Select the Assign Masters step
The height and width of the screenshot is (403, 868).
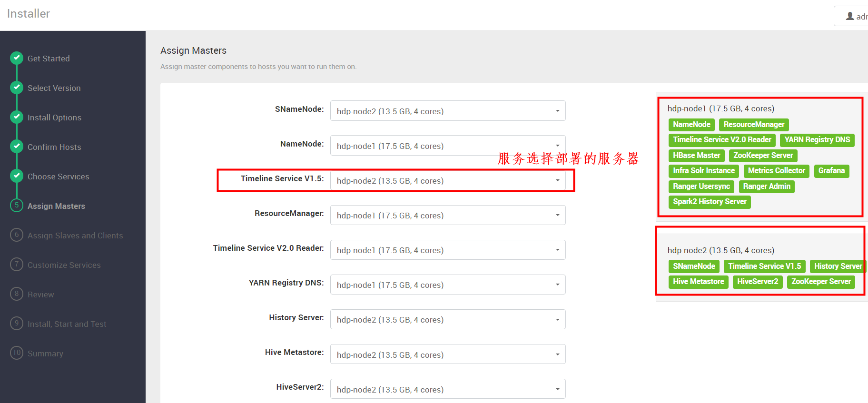[x=56, y=206]
